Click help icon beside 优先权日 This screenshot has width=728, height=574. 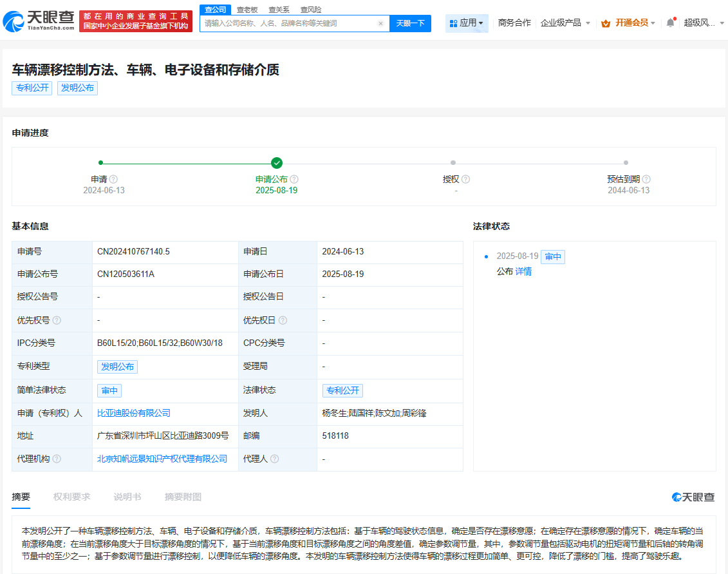click(x=283, y=320)
